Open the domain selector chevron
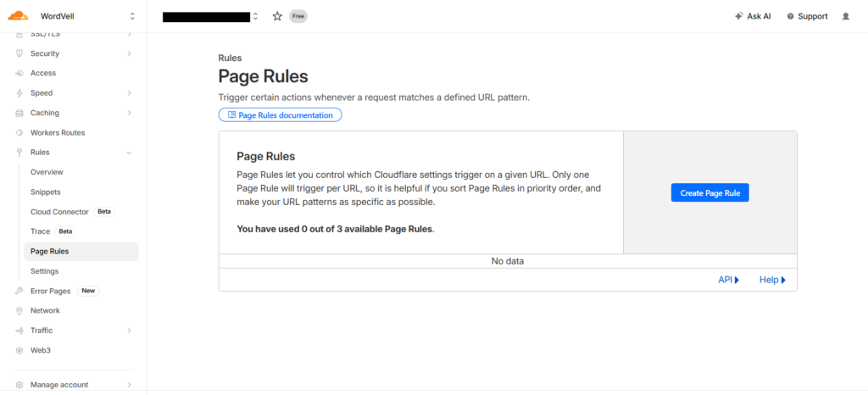Screen dimensions: 868x395 pyautogui.click(x=255, y=17)
